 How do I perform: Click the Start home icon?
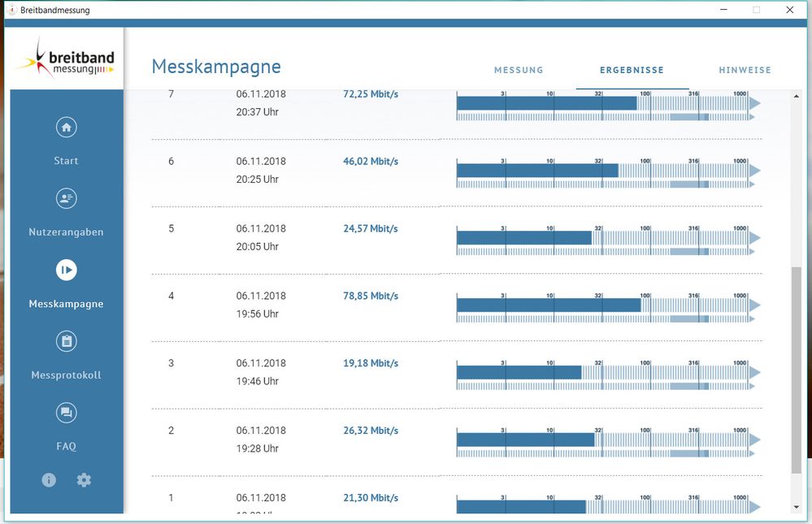pyautogui.click(x=67, y=128)
